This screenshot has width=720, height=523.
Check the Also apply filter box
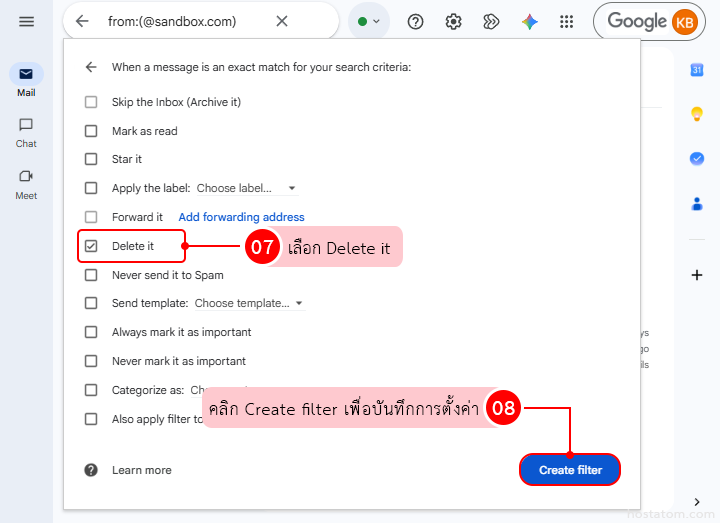click(91, 419)
